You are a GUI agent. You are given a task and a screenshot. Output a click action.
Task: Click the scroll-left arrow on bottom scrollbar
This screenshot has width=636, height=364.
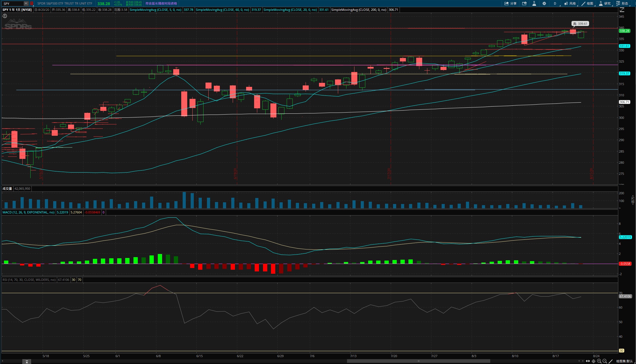3,361
